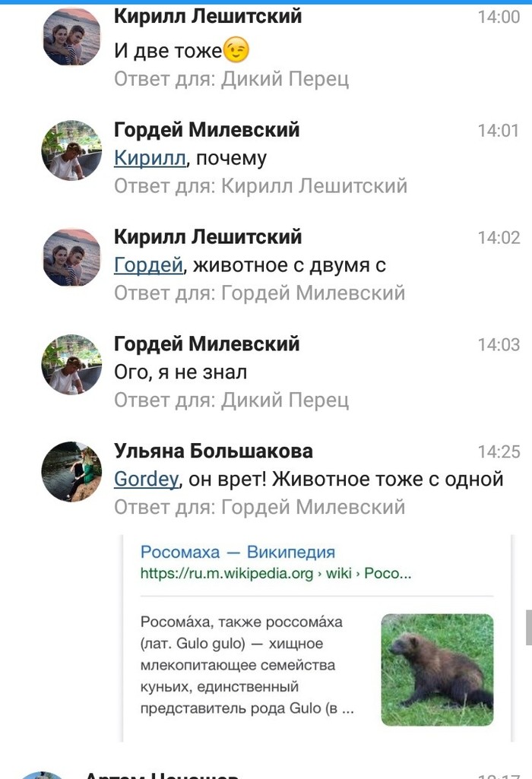This screenshot has height=779, width=532.
Task: Click the Кирилл mention link
Action: click(x=150, y=158)
